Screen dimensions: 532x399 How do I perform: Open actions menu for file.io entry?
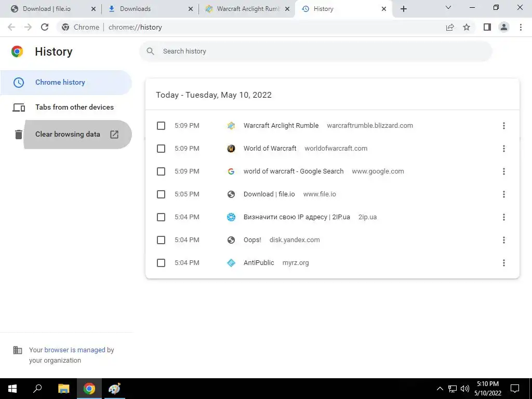coord(504,194)
